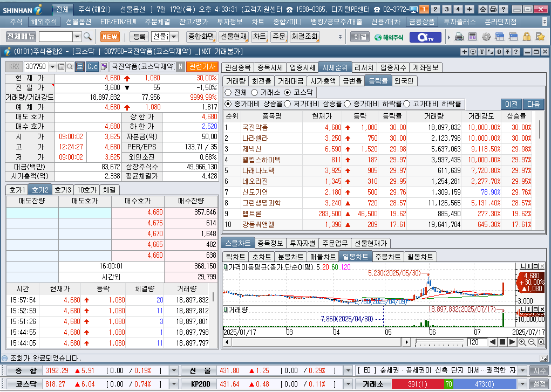The height and width of the screenshot is (392, 551).
Task: Click the cascade windows icon left of the padlock
Action: [x=513, y=37]
